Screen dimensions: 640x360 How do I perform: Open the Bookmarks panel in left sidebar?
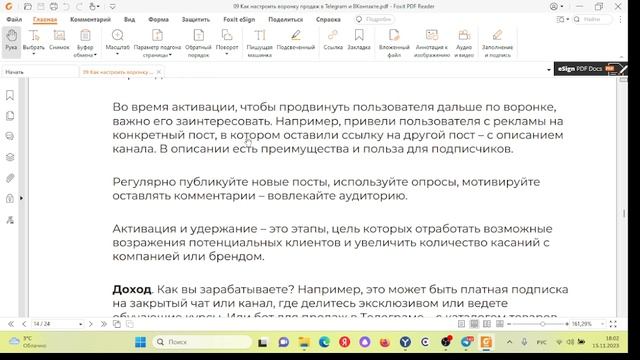point(10,95)
